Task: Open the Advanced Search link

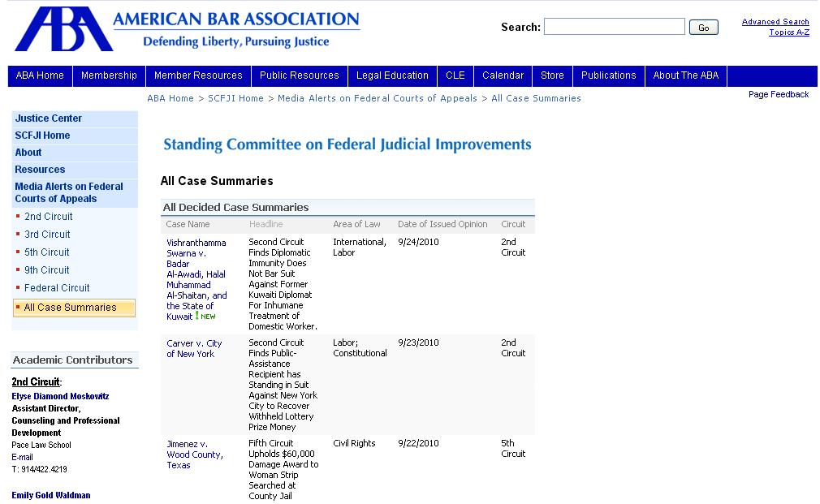Action: click(775, 22)
